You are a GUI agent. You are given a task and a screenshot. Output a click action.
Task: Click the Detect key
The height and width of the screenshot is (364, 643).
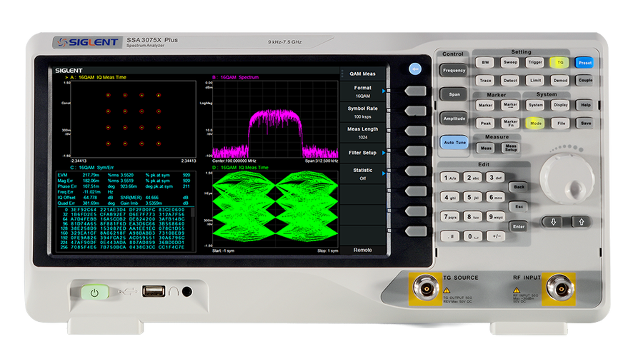(x=510, y=80)
